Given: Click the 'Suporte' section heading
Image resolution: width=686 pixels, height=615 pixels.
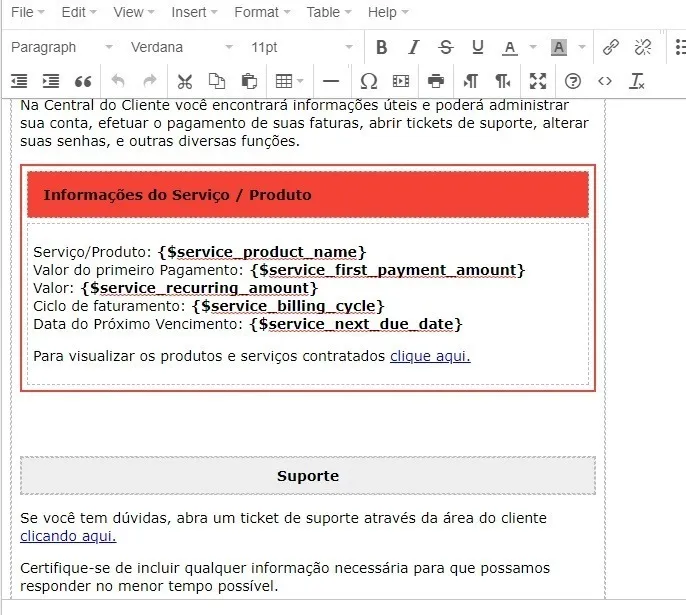Looking at the screenshot, I should [308, 475].
